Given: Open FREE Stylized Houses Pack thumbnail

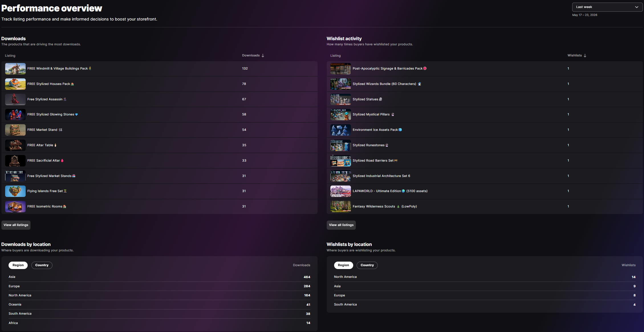Looking at the screenshot, I should (15, 84).
